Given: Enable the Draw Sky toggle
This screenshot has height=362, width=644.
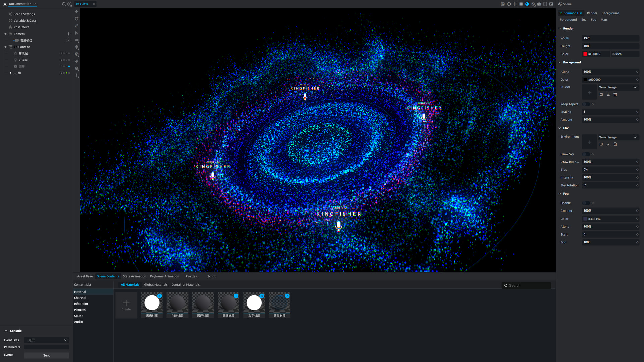Looking at the screenshot, I should [x=586, y=154].
